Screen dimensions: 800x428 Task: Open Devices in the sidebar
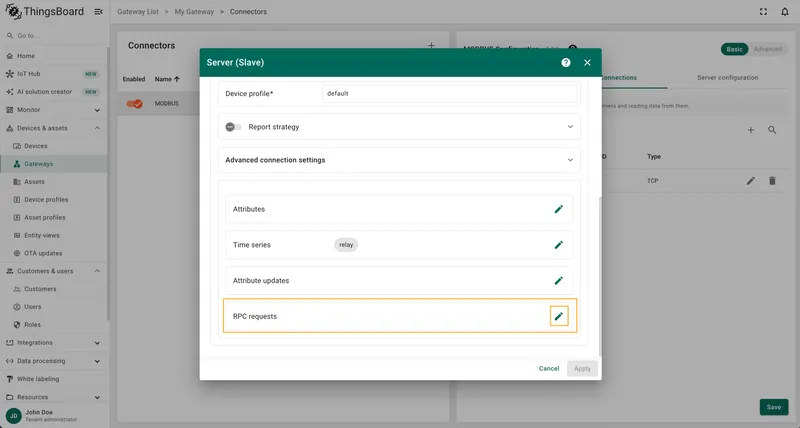tap(54, 146)
